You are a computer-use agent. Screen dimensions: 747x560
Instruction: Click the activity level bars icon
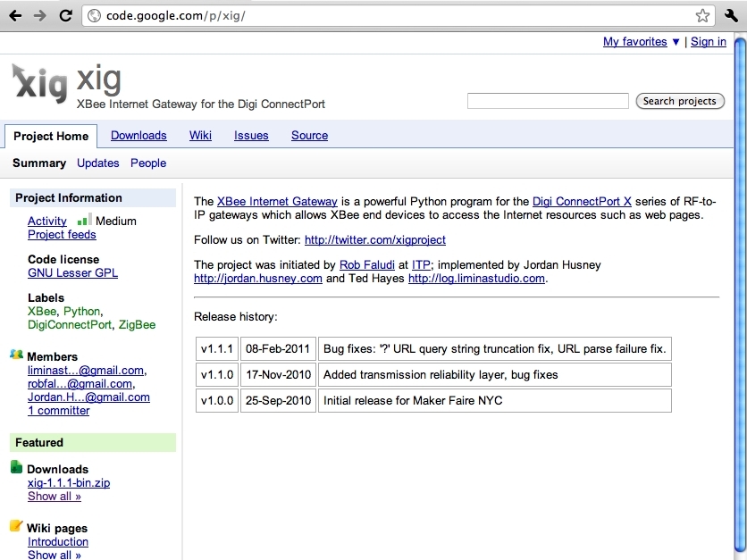point(84,220)
